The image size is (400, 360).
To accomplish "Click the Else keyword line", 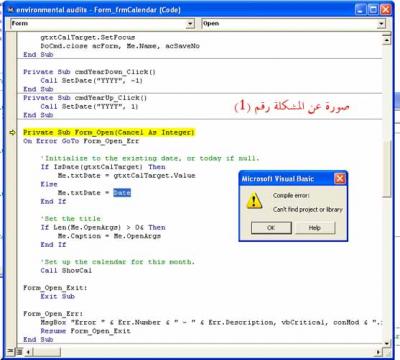I will [x=49, y=184].
